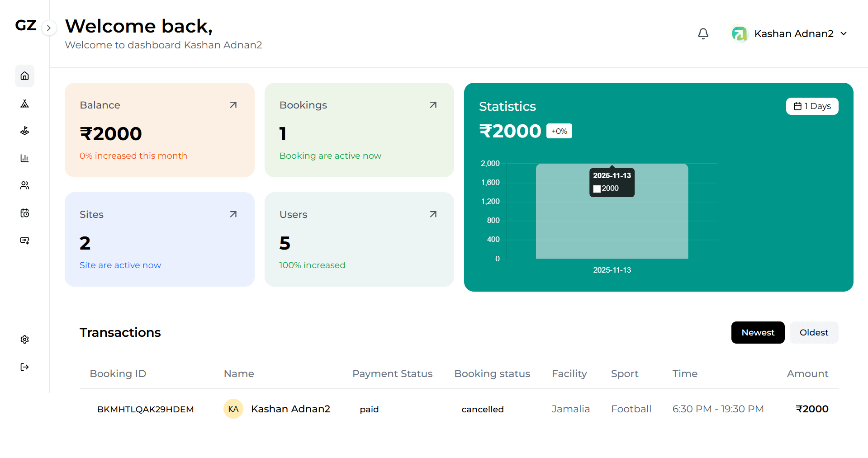Select booking row BKMHTLQAK29HDEM
This screenshot has width=868, height=458.
pyautogui.click(x=145, y=409)
